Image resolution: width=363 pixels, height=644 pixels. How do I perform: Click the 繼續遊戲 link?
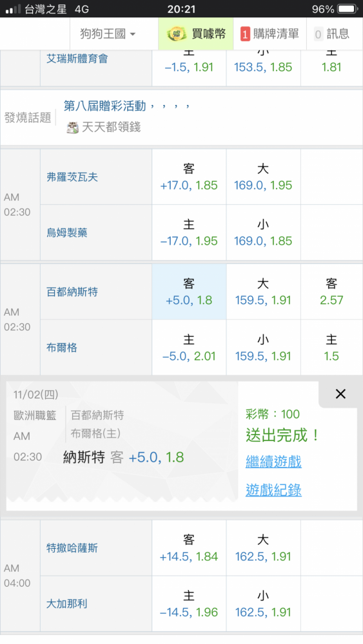click(x=273, y=462)
